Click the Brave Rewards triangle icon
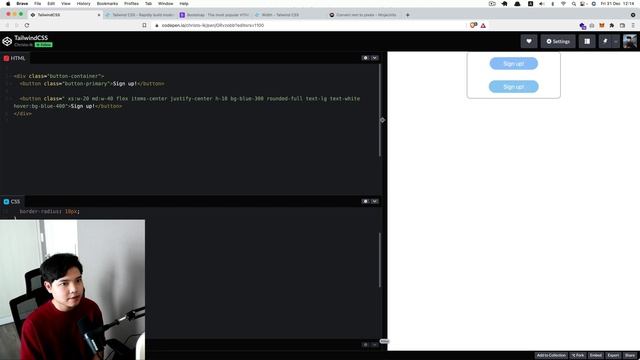Viewport: 640px width, 360px height. [483, 25]
